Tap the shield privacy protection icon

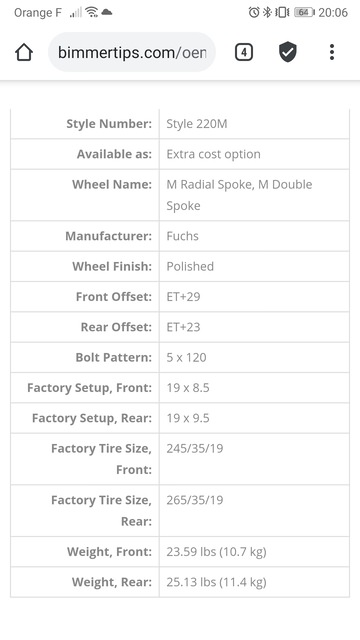tap(288, 52)
